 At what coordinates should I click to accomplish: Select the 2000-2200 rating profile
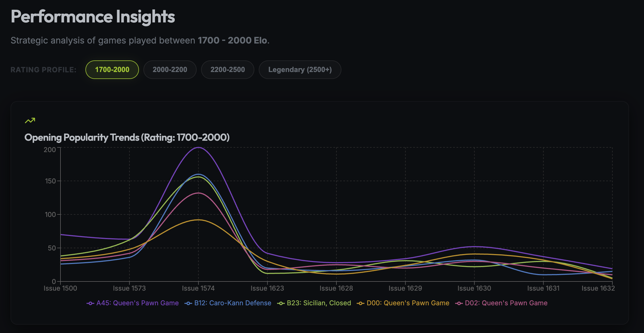[x=170, y=70]
